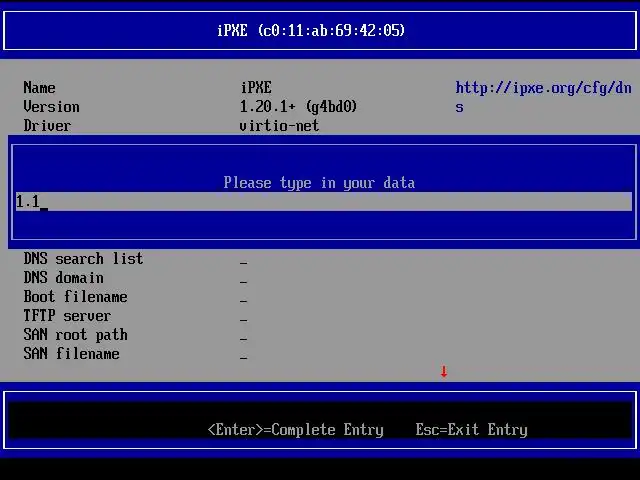This screenshot has width=640, height=480.
Task: Click the empty value of DNS search list
Action: click(x=243, y=262)
